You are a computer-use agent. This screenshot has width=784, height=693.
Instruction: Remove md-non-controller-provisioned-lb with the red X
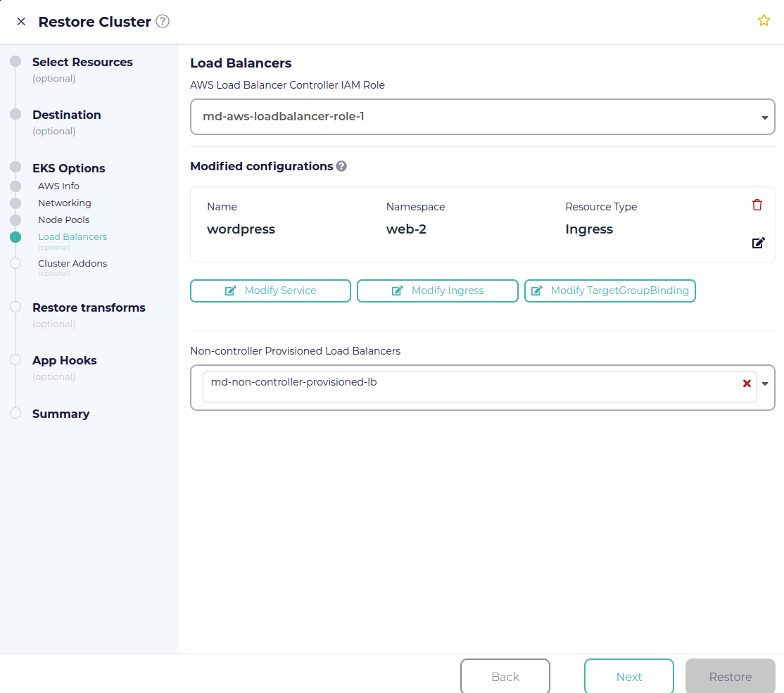click(747, 383)
